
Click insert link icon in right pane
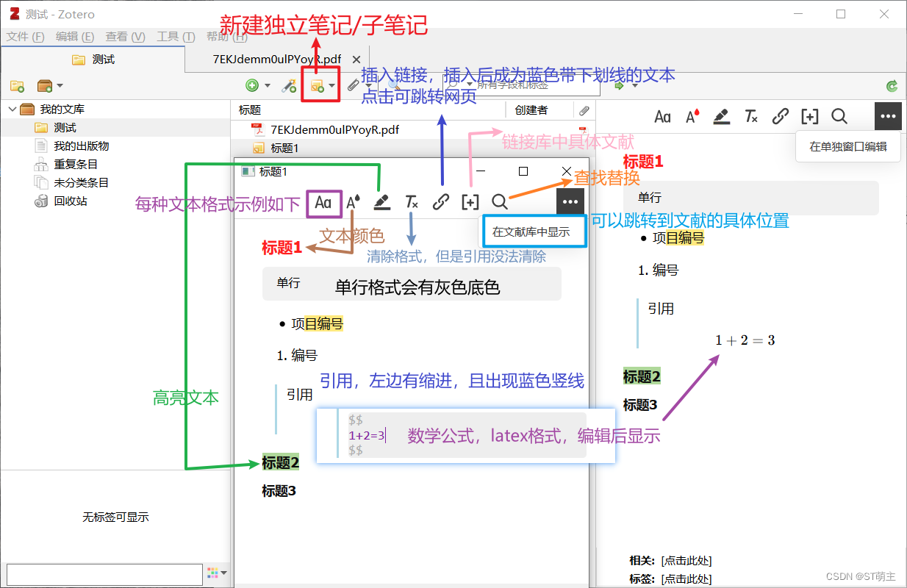coord(781,116)
